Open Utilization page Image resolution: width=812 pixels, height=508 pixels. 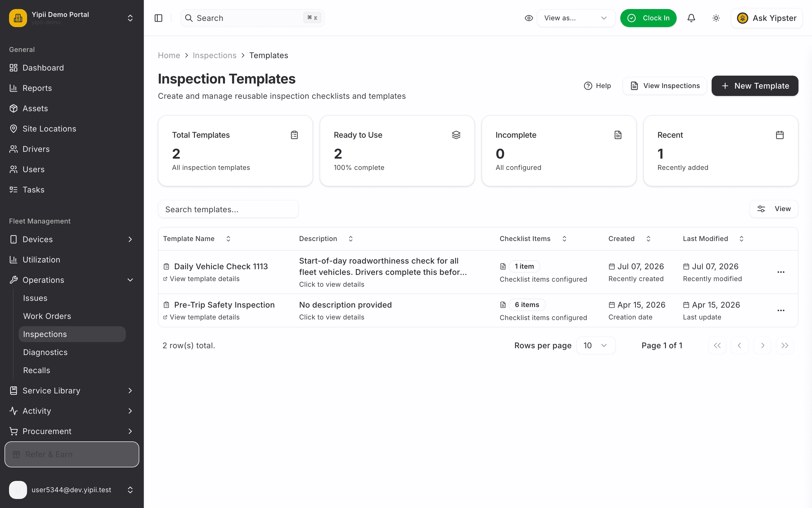pos(72,260)
